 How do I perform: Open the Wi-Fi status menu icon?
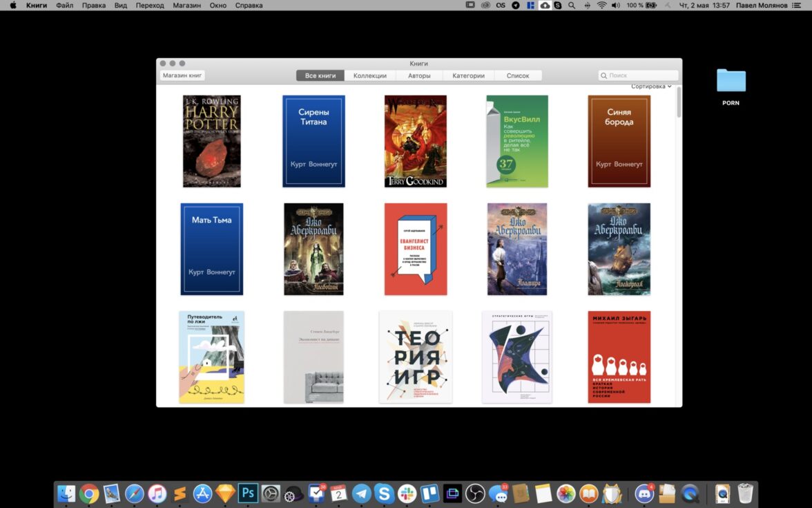[601, 6]
